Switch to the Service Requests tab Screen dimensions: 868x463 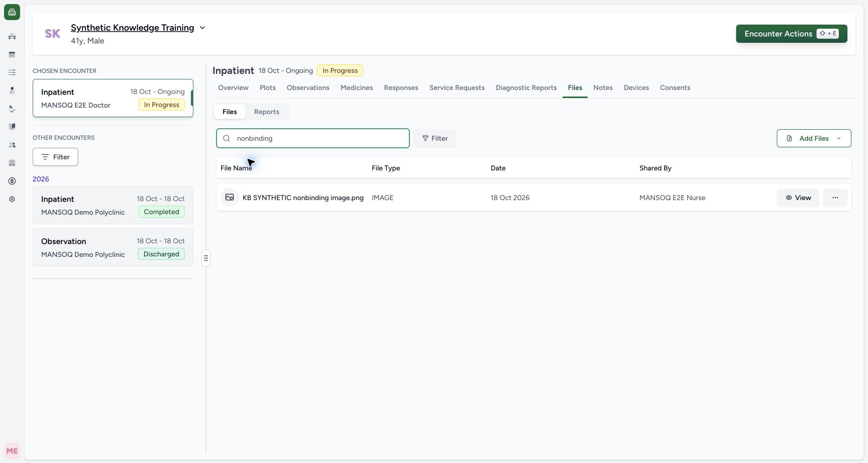(x=457, y=87)
